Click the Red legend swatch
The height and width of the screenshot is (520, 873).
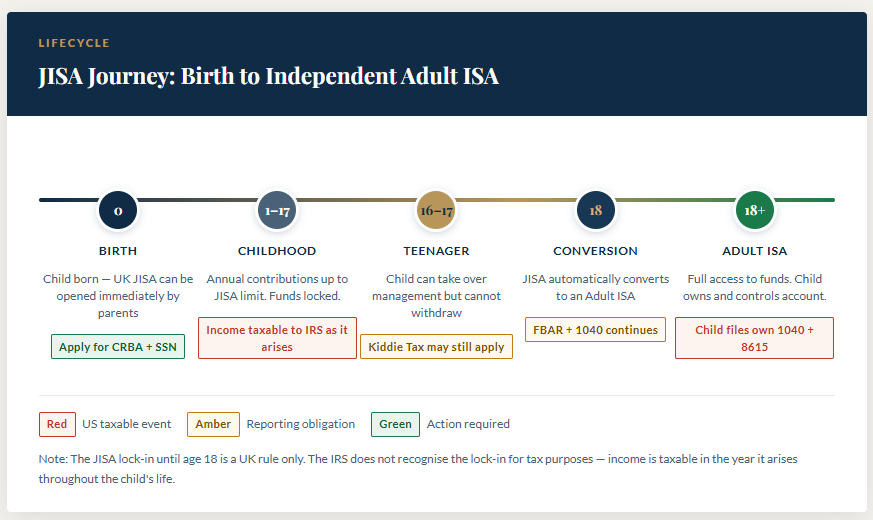(x=57, y=424)
